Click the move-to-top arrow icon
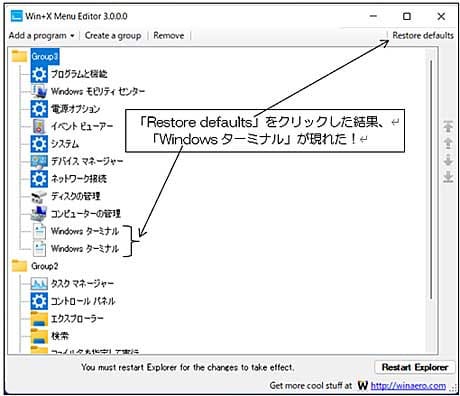Image resolution: width=460 pixels, height=396 pixels. tap(448, 126)
